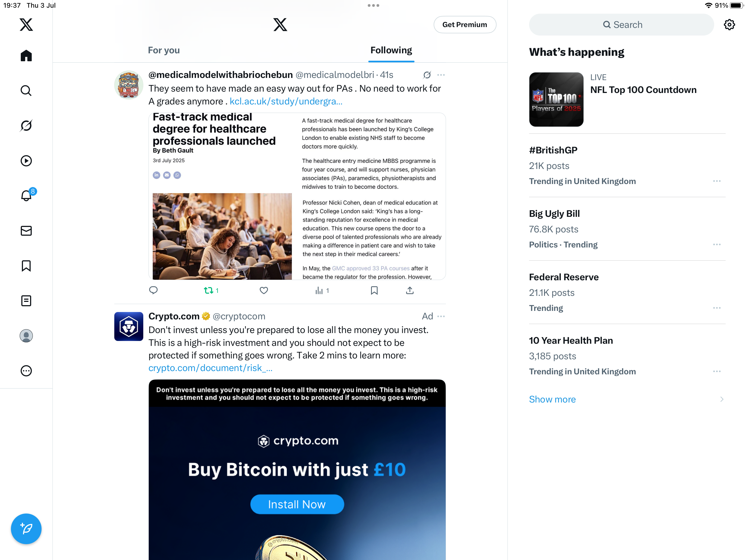Open the kcl.ac.uk study link
747x560 pixels.
coord(286,101)
